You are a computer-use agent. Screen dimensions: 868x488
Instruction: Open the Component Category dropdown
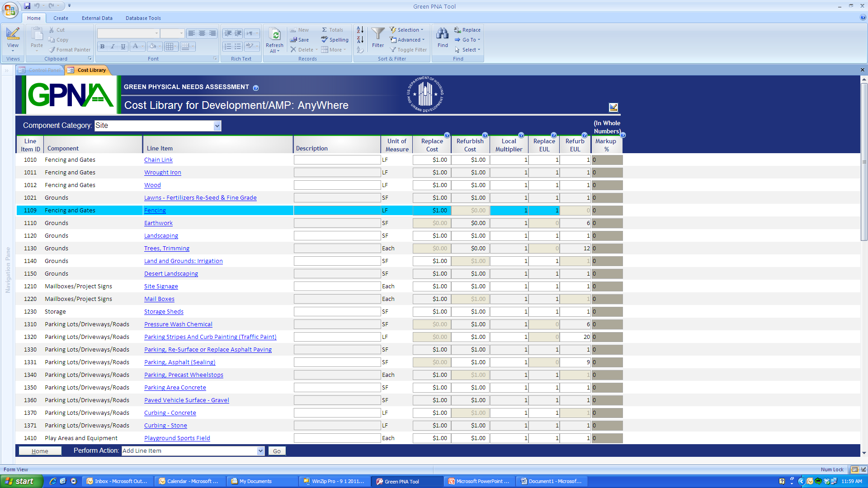point(217,126)
